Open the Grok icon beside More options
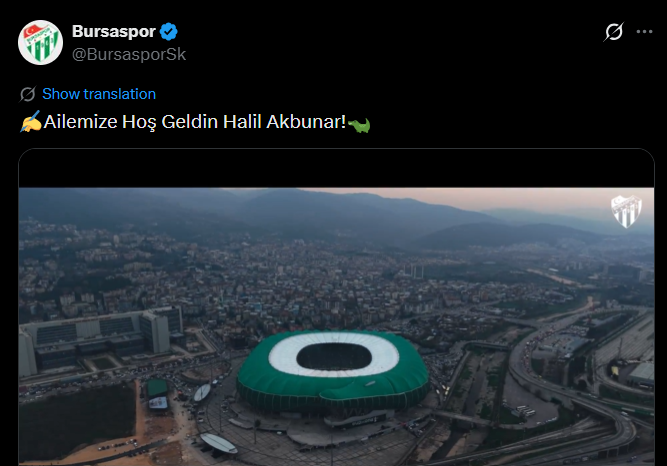 (x=614, y=32)
